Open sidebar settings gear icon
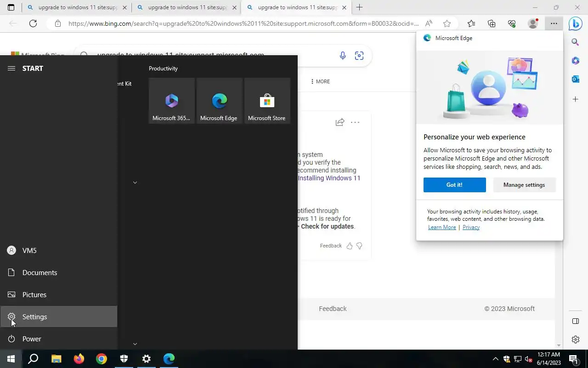 pyautogui.click(x=575, y=339)
